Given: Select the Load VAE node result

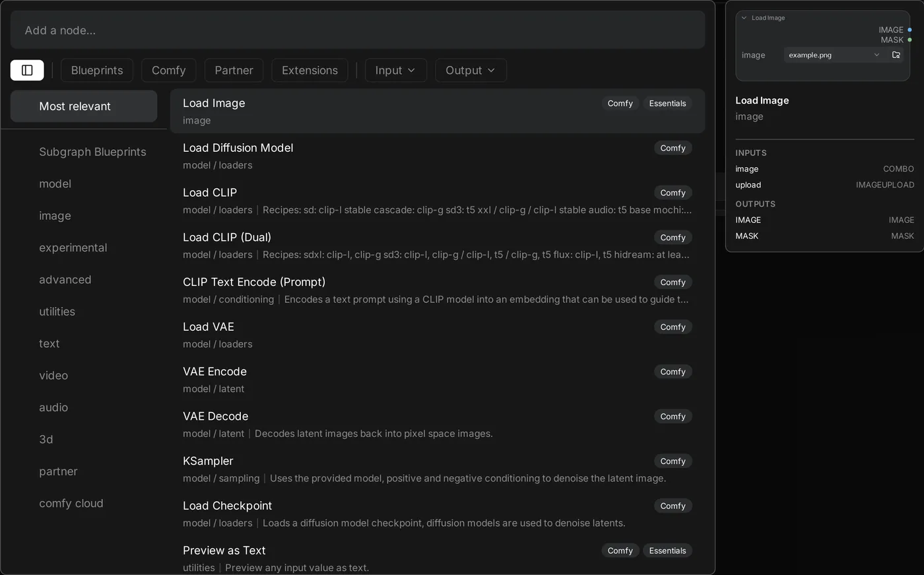Looking at the screenshot, I should point(438,335).
